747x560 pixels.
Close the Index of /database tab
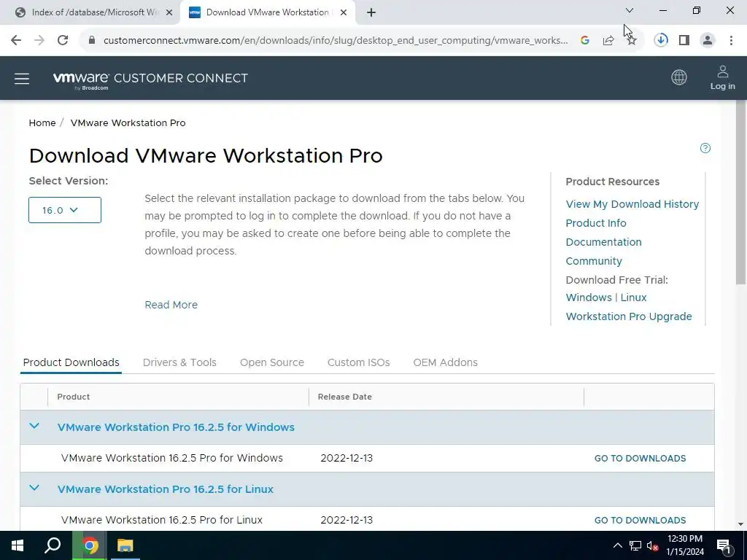tap(169, 13)
